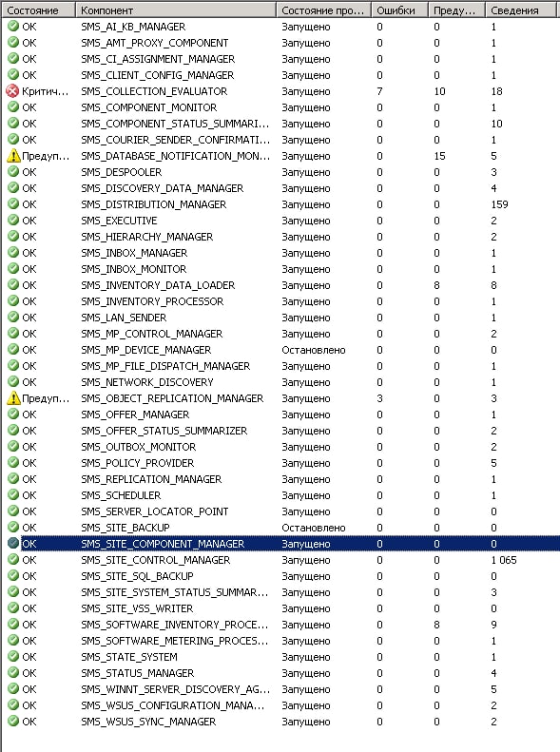Viewport: 560px width, 752px height.
Task: Click OK icon of SMS_SCHEDULER row
Action: point(13,495)
